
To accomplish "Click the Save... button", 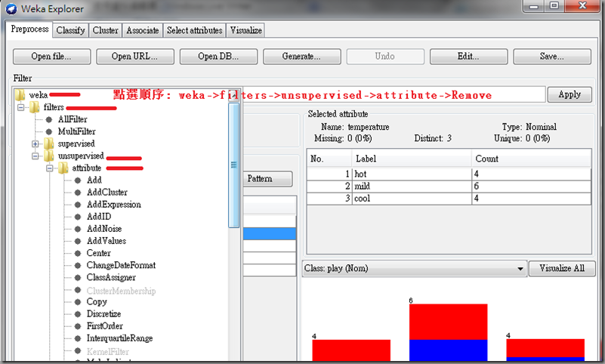I will pos(552,57).
